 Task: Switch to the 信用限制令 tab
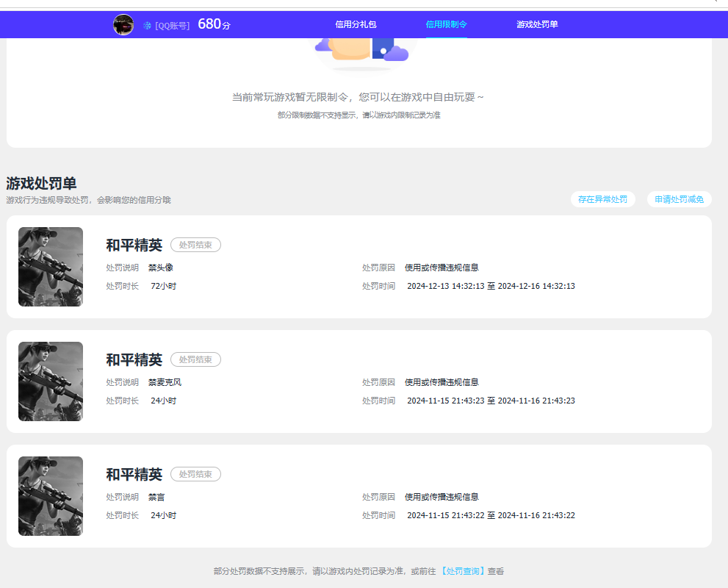pos(446,24)
